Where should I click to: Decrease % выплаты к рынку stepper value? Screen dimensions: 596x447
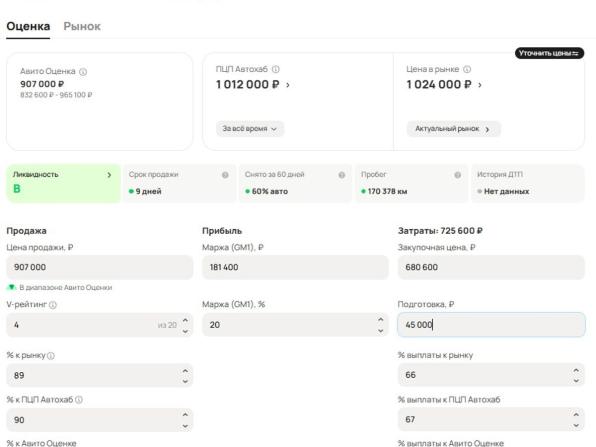pyautogui.click(x=576, y=380)
